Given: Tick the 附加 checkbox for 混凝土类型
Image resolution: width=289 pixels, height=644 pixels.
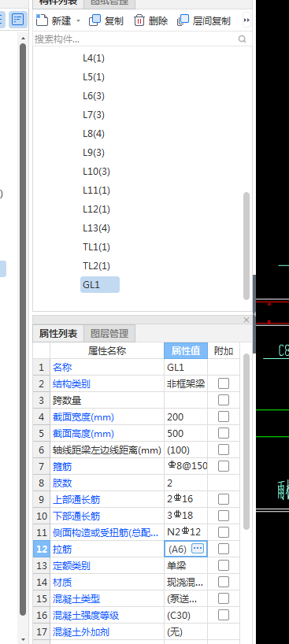Looking at the screenshot, I should click(x=224, y=598).
